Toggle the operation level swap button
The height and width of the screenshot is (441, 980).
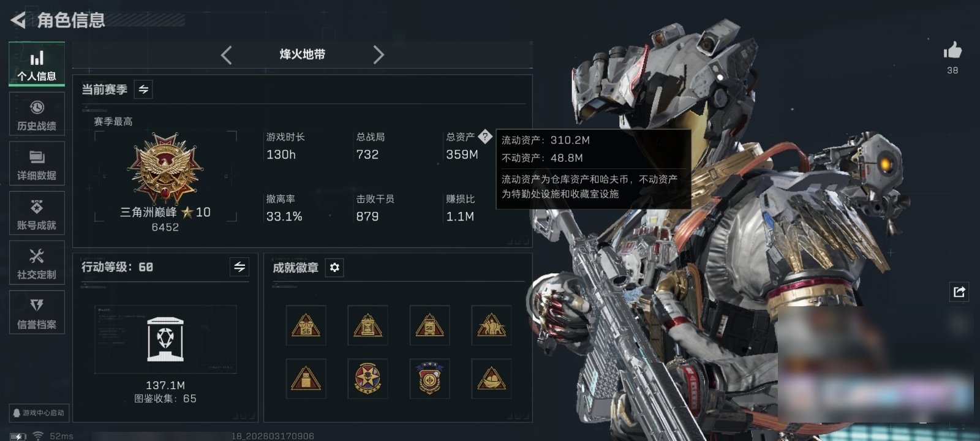[239, 267]
